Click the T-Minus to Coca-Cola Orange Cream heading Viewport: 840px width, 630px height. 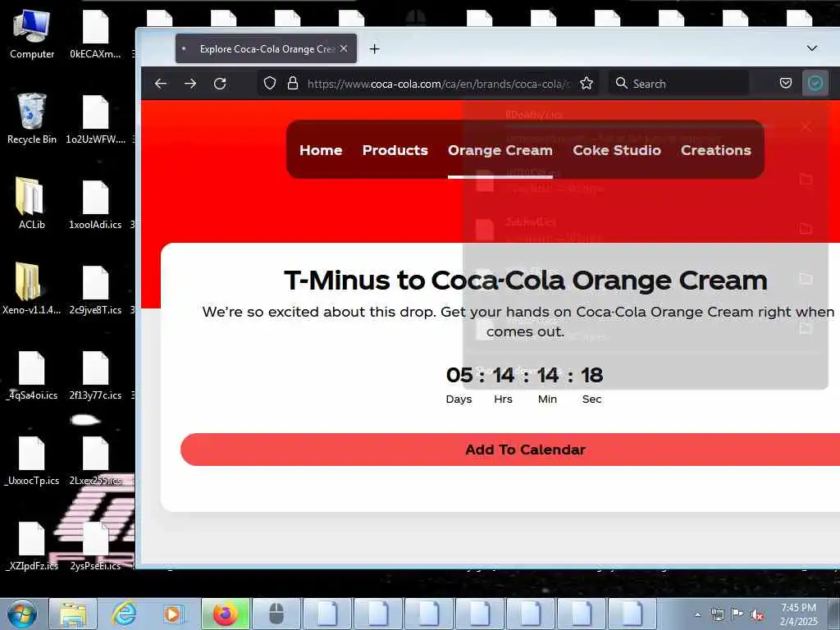coord(525,281)
